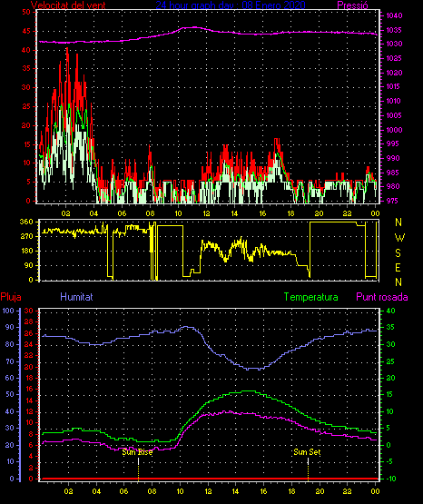
Task: Click '40' at top of the green temperature axis
Action: point(390,311)
